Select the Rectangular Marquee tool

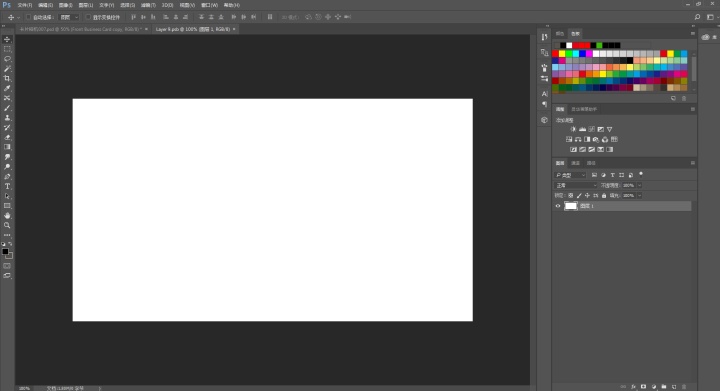[x=7, y=49]
